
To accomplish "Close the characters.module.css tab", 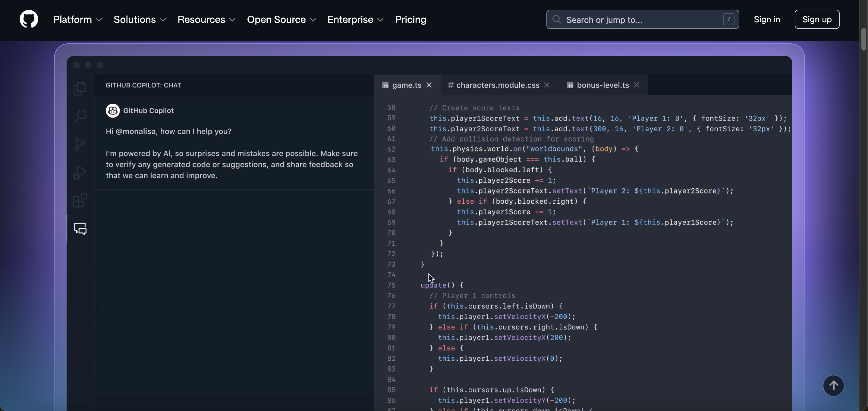I will point(547,85).
